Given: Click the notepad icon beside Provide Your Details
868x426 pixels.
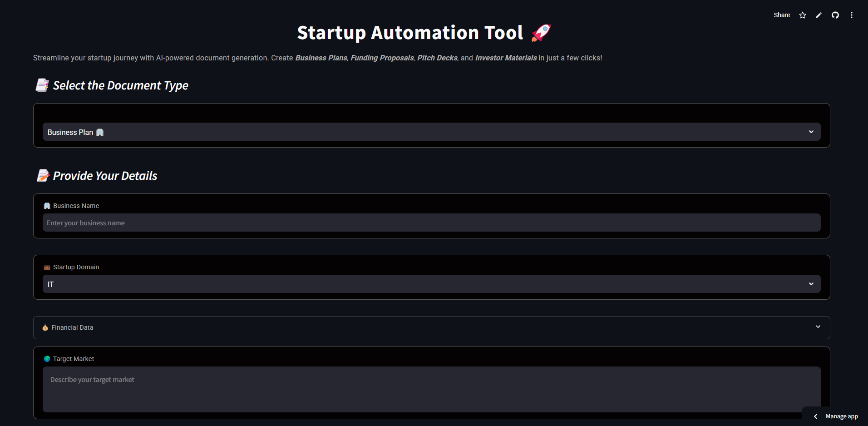Looking at the screenshot, I should coord(43,176).
